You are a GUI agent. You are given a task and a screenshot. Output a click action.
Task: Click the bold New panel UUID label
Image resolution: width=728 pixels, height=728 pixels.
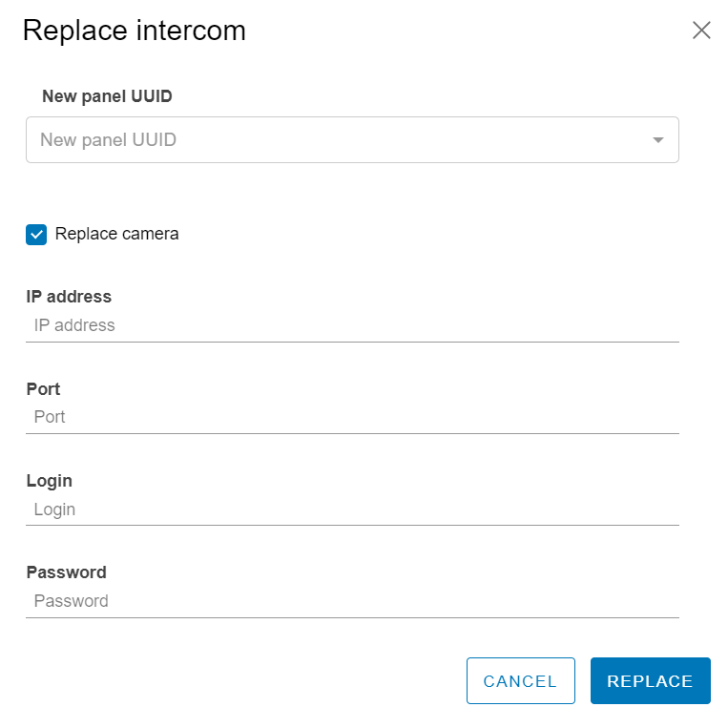pos(107,96)
